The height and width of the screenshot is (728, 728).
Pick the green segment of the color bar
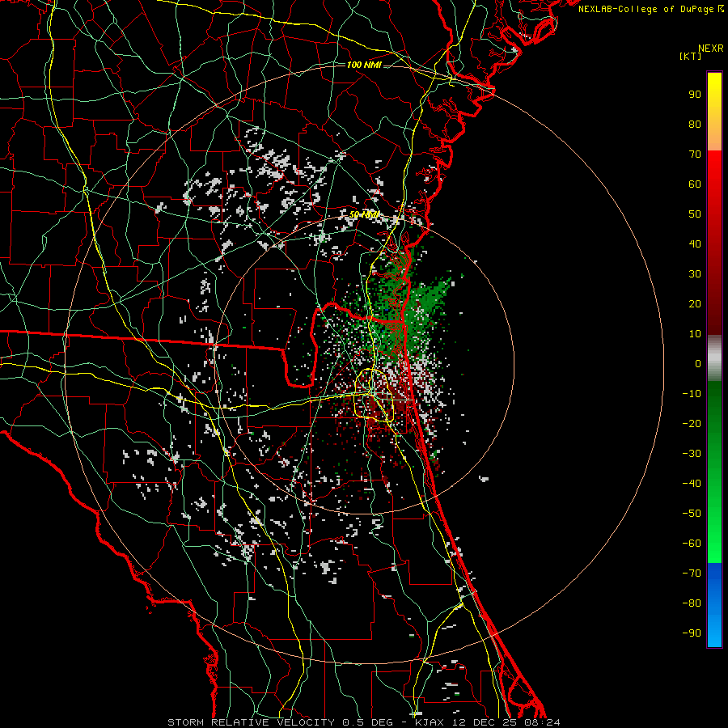(x=714, y=472)
